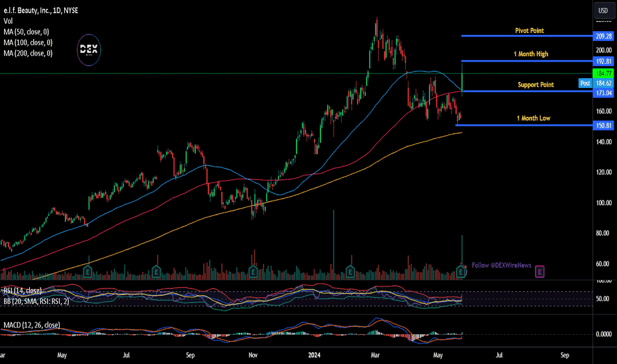Image resolution: width=617 pixels, height=364 pixels.
Task: Click the Nov label on the time axis
Action: 253,355
